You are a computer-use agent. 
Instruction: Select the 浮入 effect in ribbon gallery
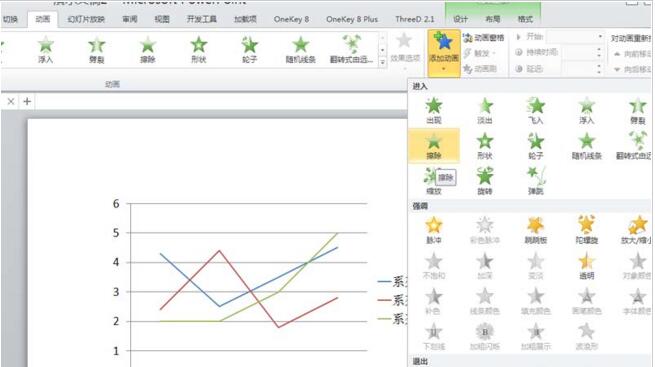point(46,50)
